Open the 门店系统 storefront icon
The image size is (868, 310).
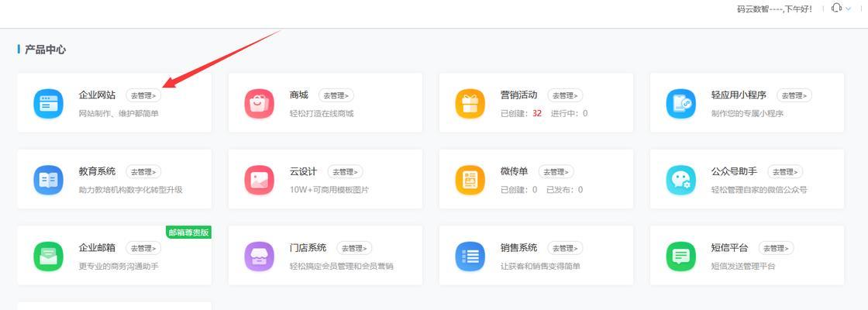[260, 257]
